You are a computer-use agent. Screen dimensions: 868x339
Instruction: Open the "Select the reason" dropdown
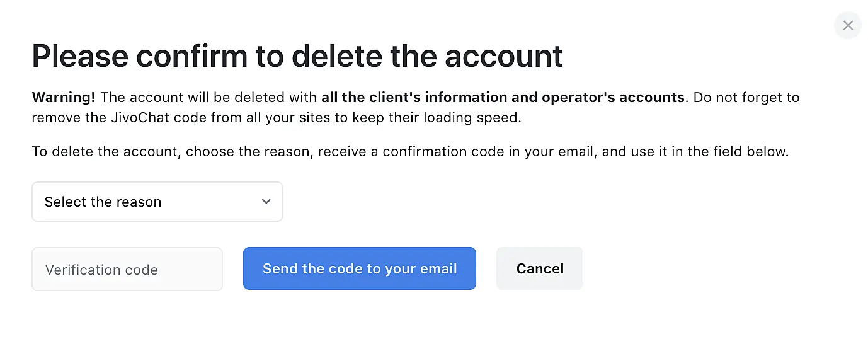pos(157,202)
